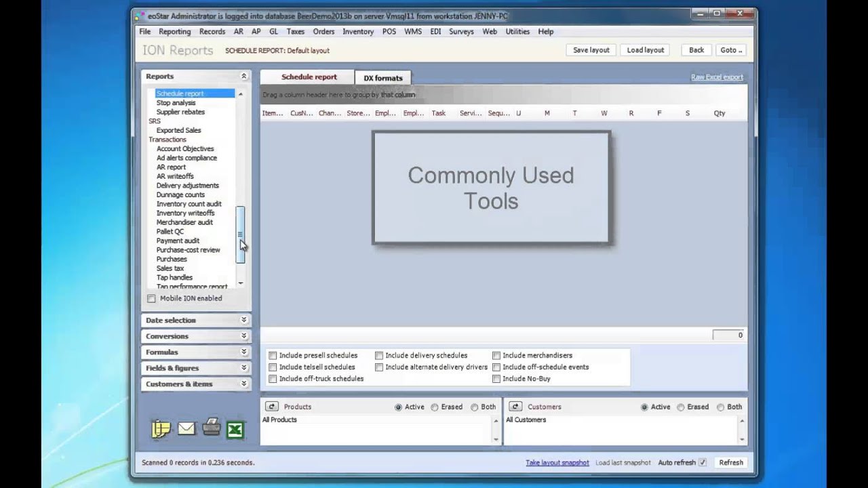Expand the Fields & figures panel
The width and height of the screenshot is (868, 488).
243,368
